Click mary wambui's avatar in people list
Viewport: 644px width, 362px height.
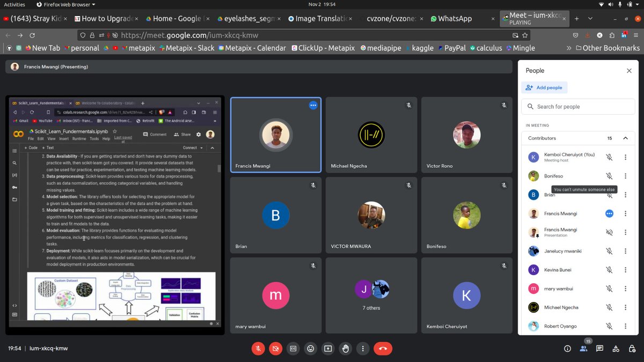coord(533,289)
